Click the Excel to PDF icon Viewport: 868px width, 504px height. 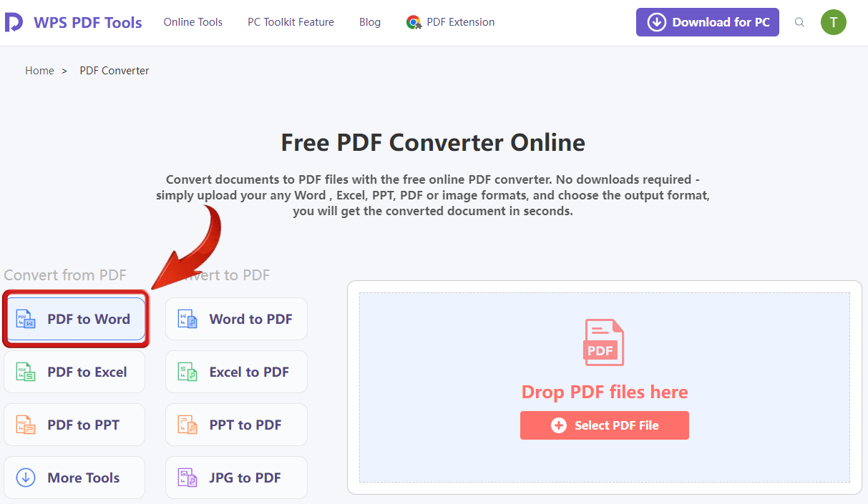187,372
